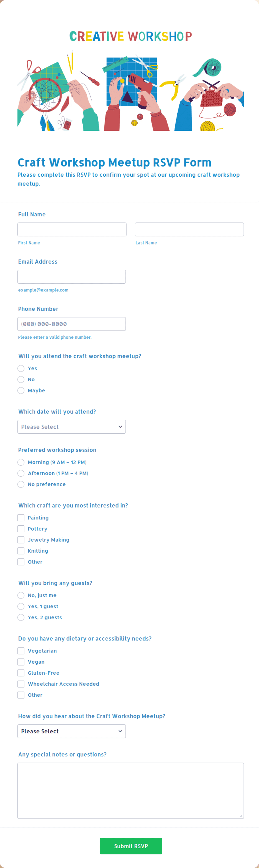This screenshot has width=259, height=868.
Task: Check the Vegan dietary checkbox
Action: (21, 662)
